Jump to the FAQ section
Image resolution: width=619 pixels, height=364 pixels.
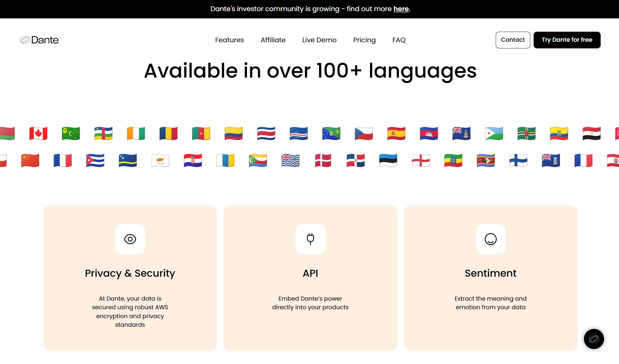pyautogui.click(x=399, y=40)
